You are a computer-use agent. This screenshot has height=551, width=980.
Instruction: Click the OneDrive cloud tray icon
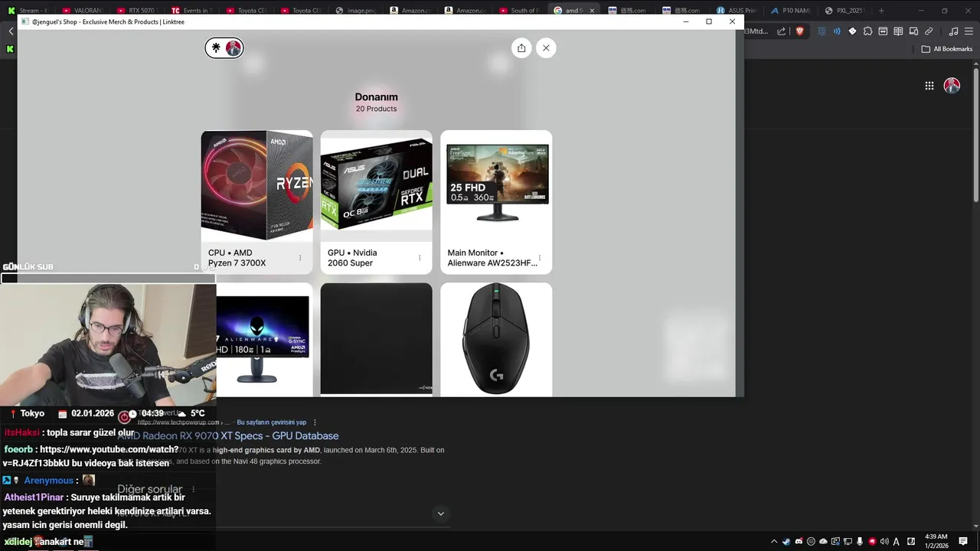point(823,542)
